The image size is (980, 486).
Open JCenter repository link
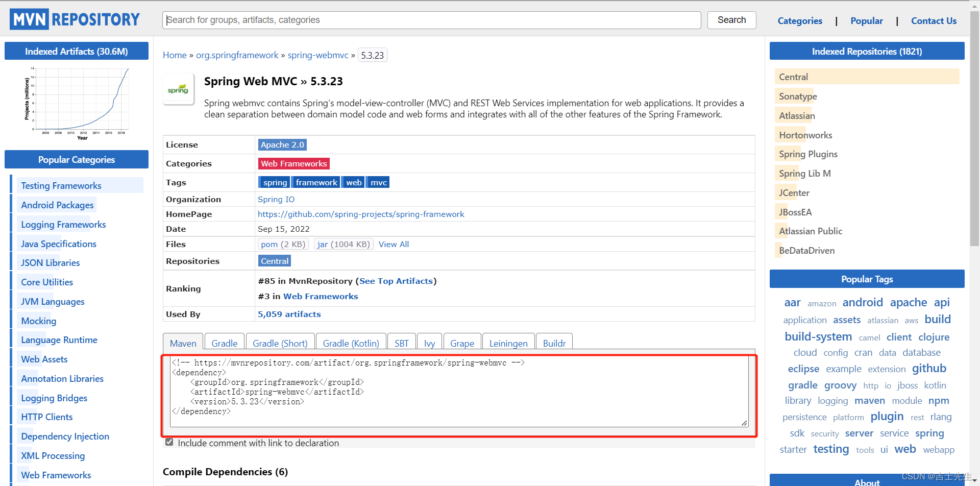[x=794, y=193]
